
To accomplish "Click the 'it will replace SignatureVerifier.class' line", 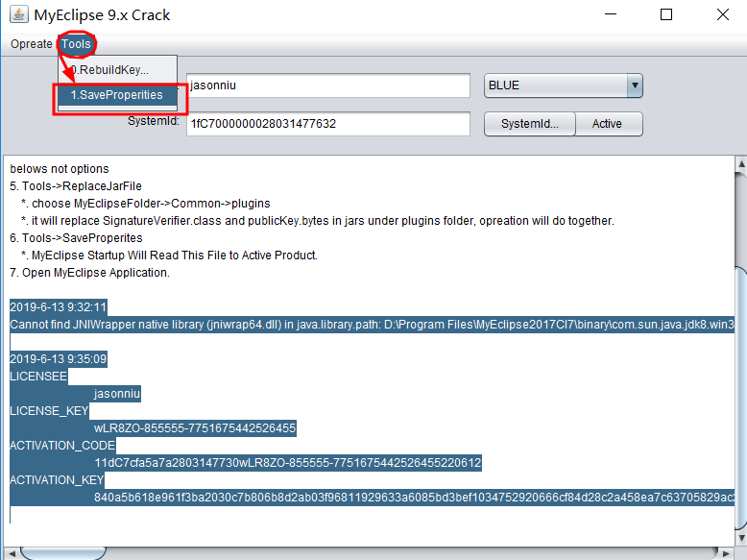I will tap(318, 221).
